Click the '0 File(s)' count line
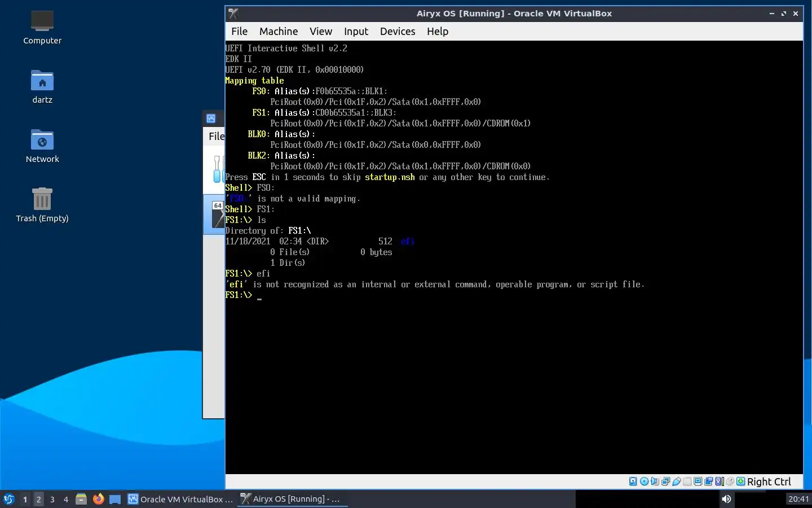This screenshot has width=812, height=508. click(x=290, y=252)
